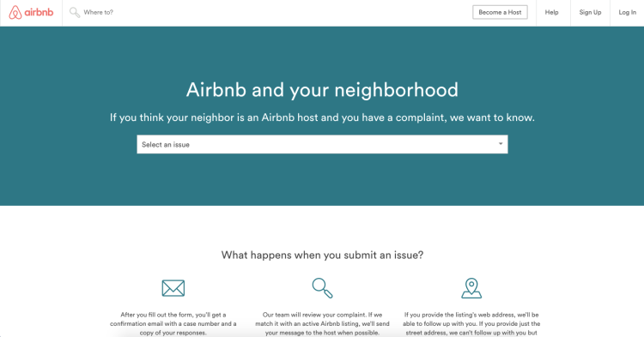Image resolution: width=644 pixels, height=337 pixels.
Task: Click the magnifying glass review icon
Action: coord(322,288)
